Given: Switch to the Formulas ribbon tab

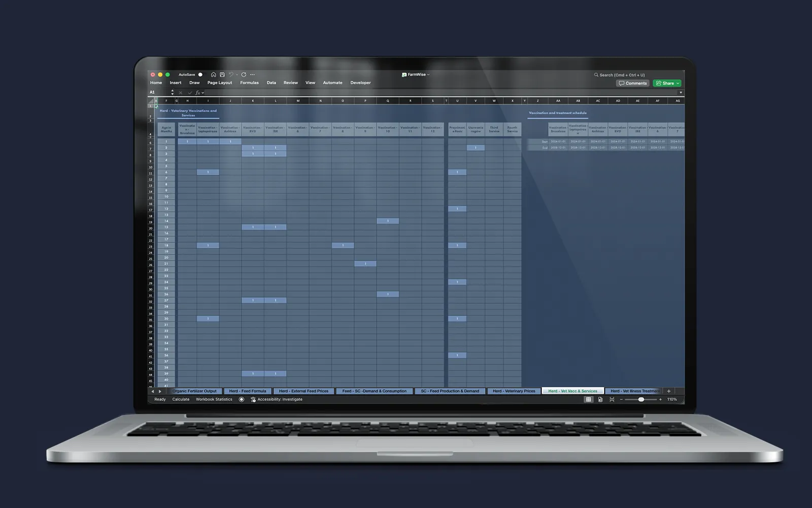Looking at the screenshot, I should coord(249,83).
